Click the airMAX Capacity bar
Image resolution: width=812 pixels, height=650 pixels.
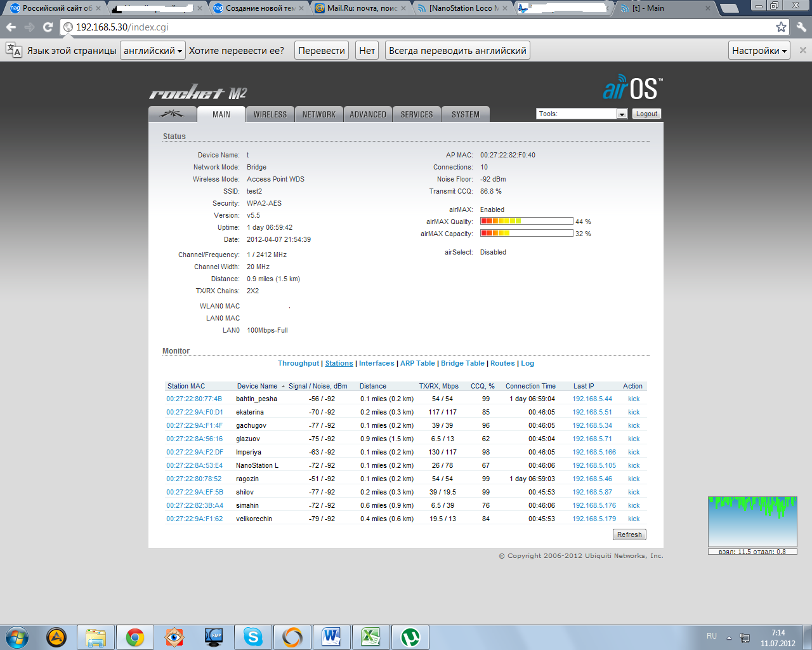click(527, 233)
